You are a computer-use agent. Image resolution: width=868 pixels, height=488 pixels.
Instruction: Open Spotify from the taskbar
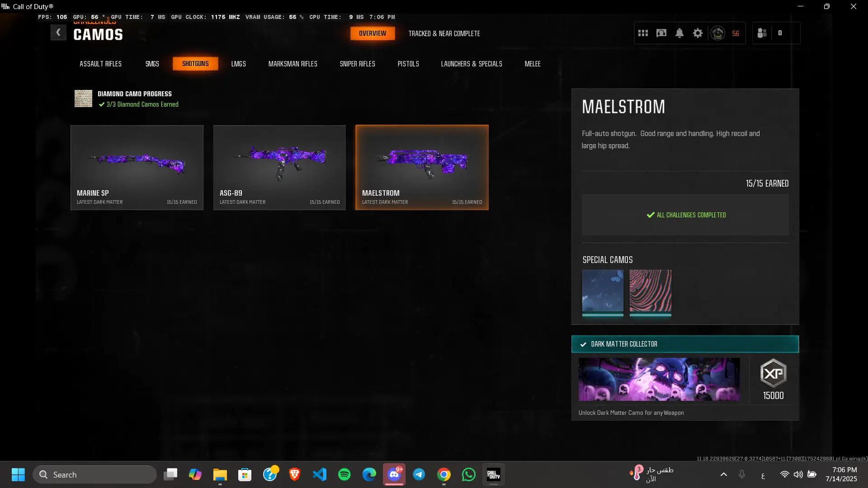click(344, 474)
